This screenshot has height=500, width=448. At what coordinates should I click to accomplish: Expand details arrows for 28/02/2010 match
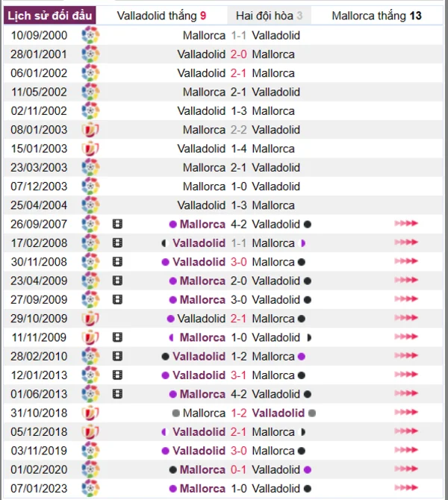tap(406, 355)
